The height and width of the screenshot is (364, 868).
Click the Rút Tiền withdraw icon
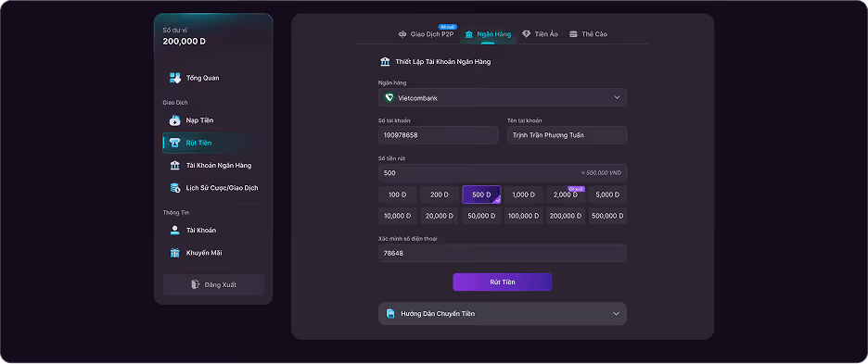tap(175, 143)
